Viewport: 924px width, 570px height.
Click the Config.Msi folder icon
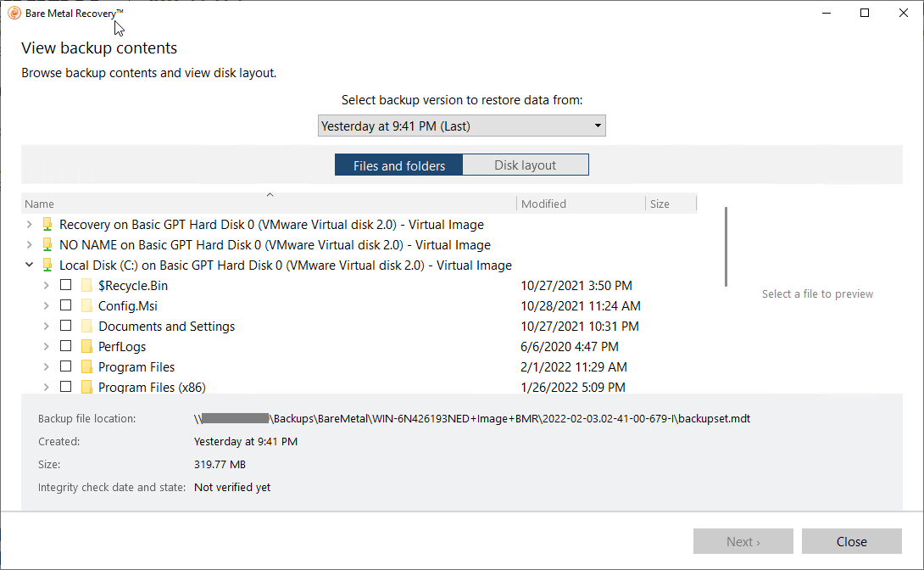pyautogui.click(x=86, y=306)
